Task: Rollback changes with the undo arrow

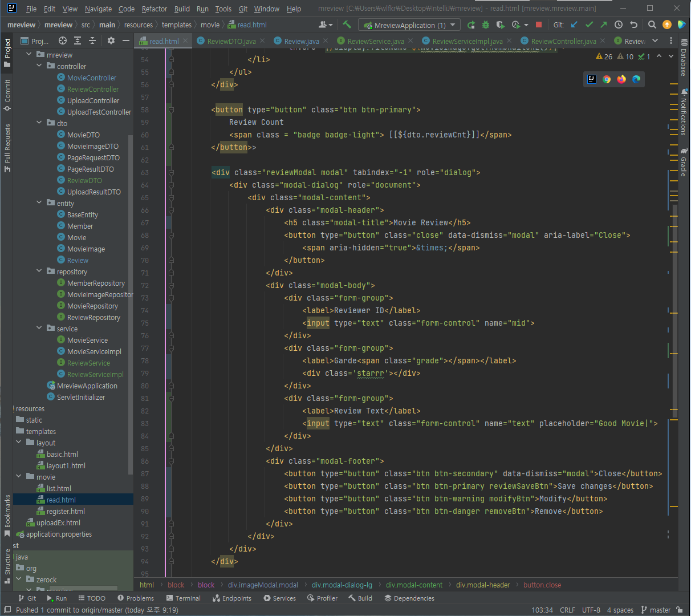Action: point(633,25)
